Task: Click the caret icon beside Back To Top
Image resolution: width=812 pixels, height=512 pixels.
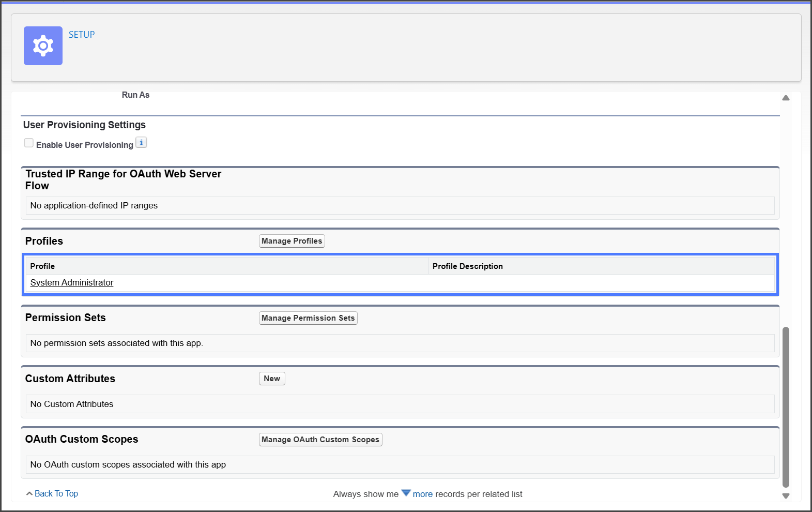Action: 29,494
